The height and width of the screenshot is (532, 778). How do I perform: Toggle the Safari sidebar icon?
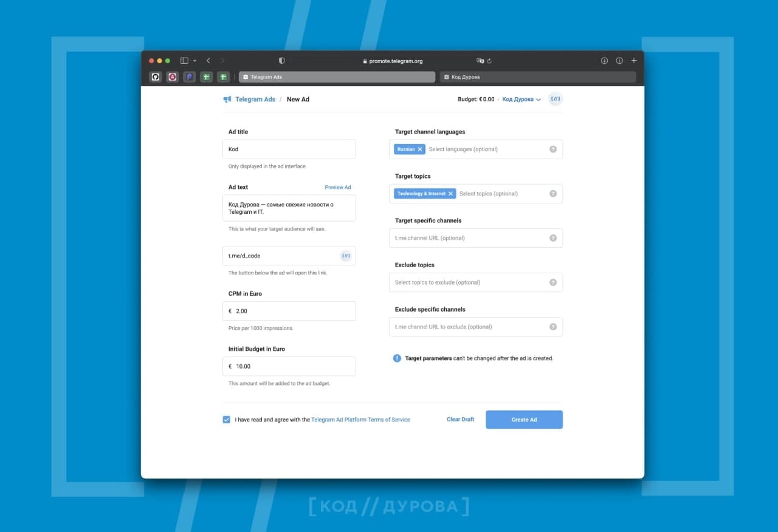click(x=184, y=61)
